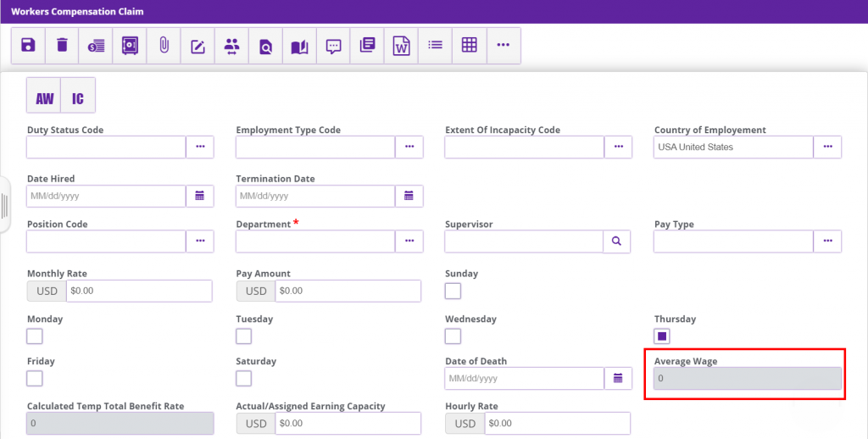Open the open-book icon in toolbar

299,46
